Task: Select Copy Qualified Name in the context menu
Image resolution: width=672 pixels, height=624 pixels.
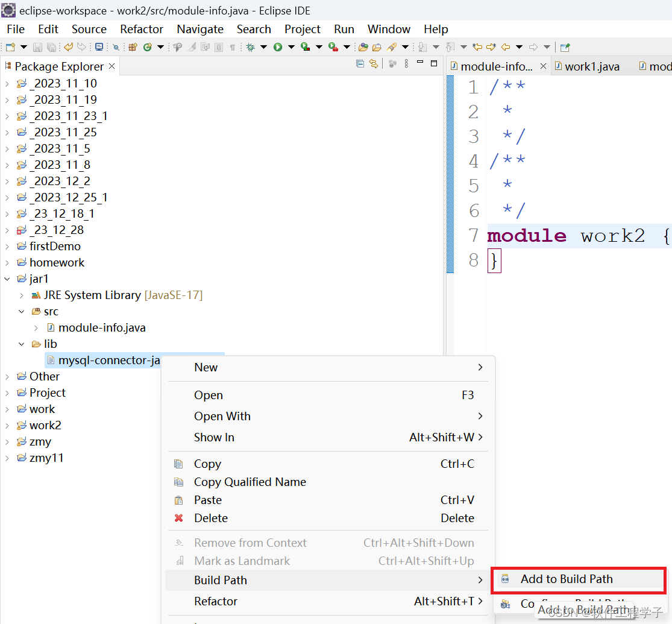Action: [250, 482]
